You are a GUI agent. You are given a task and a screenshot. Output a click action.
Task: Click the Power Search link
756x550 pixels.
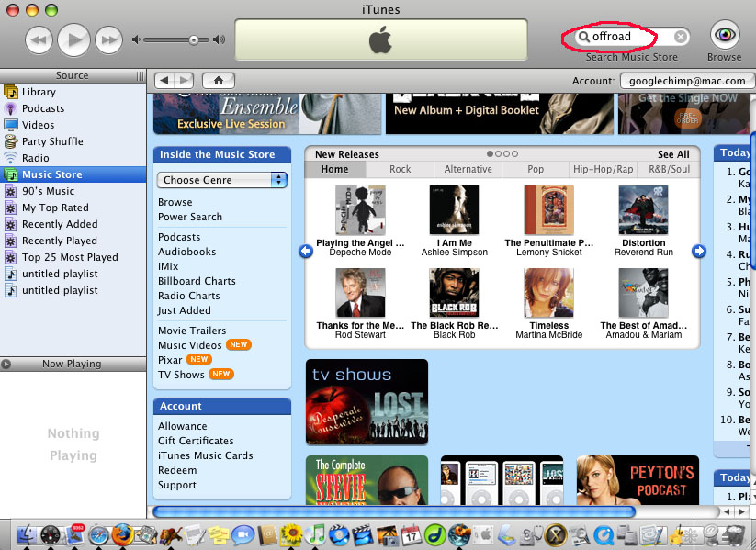point(190,217)
